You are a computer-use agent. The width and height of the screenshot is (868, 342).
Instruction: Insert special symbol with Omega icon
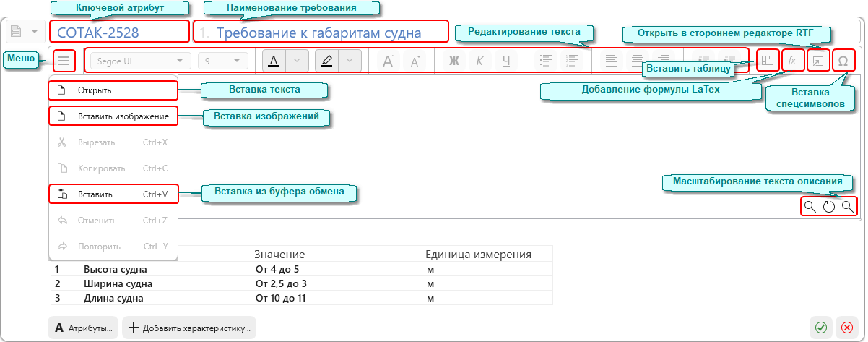click(x=843, y=61)
